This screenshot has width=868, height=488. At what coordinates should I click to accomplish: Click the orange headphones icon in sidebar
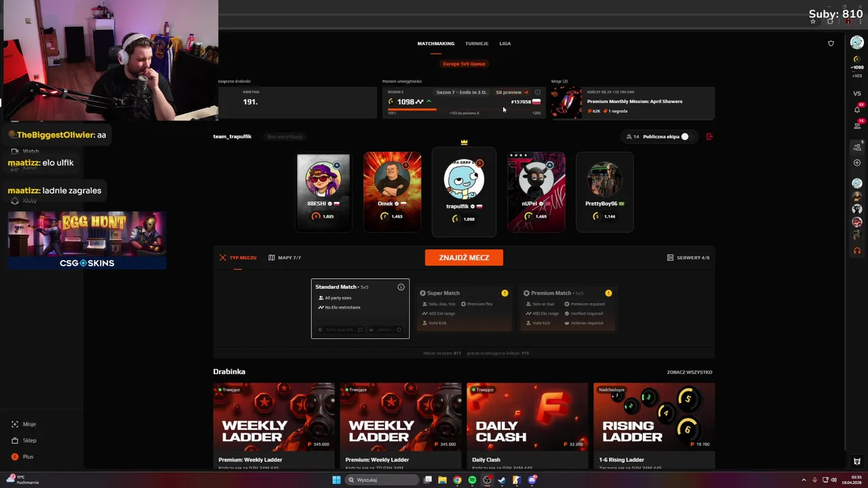coord(857,251)
